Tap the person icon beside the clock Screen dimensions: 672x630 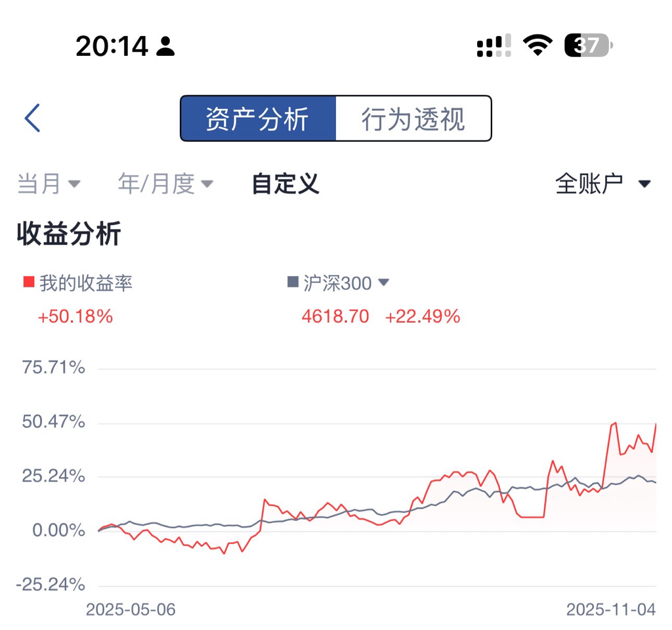166,46
